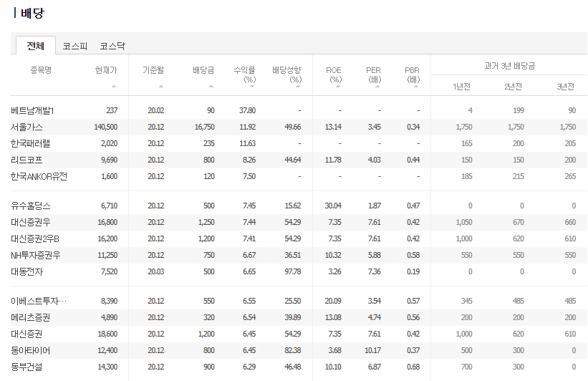Click the 종목명 column header
The height and width of the screenshot is (381, 588).
click(41, 70)
